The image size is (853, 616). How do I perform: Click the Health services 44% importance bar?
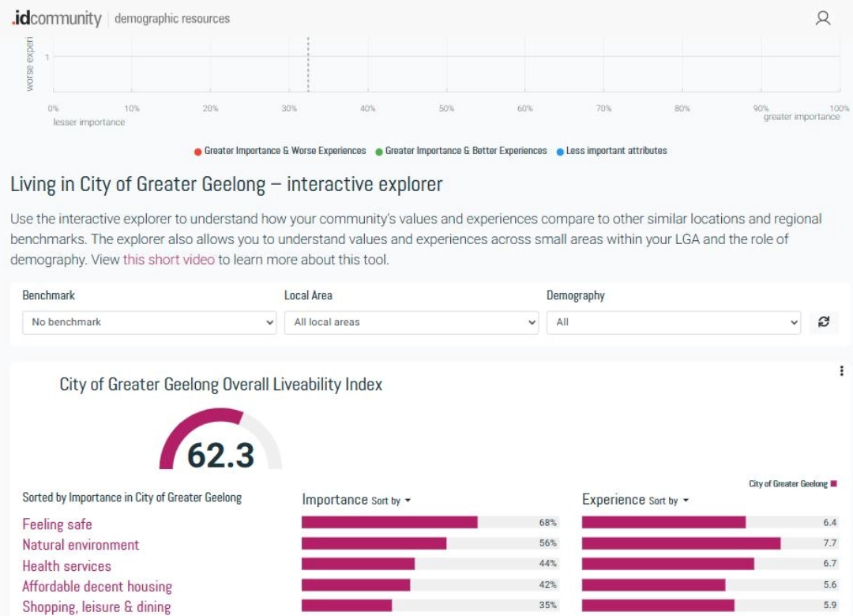tap(358, 564)
